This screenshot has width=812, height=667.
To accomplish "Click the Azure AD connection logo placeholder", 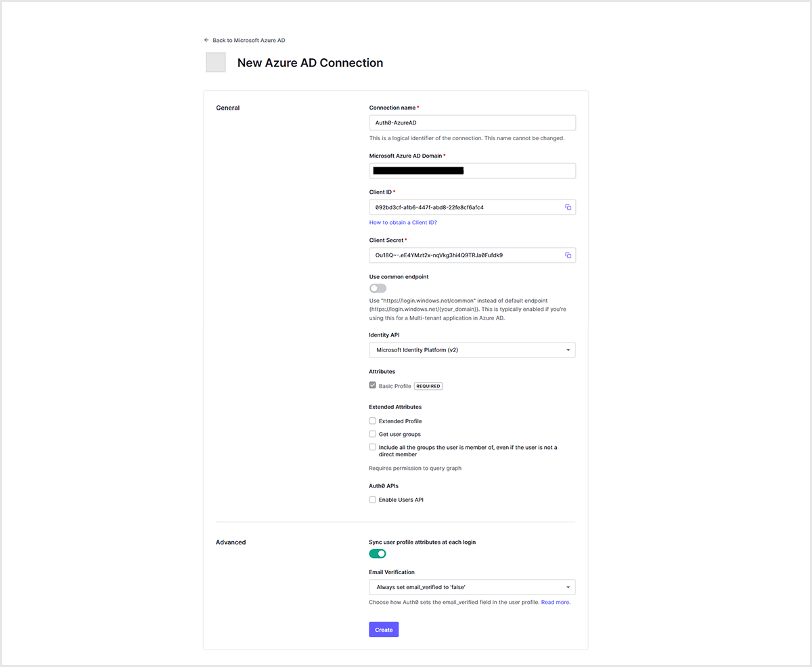I will coord(215,62).
